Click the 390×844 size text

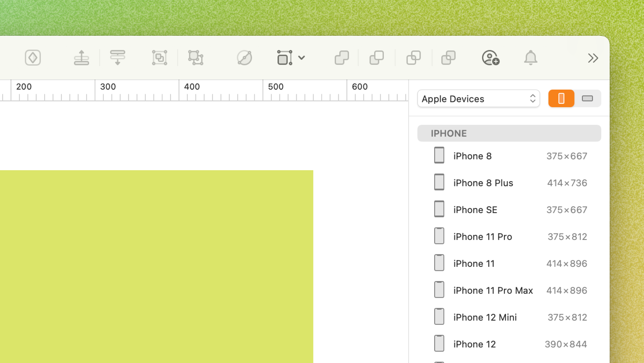point(566,344)
